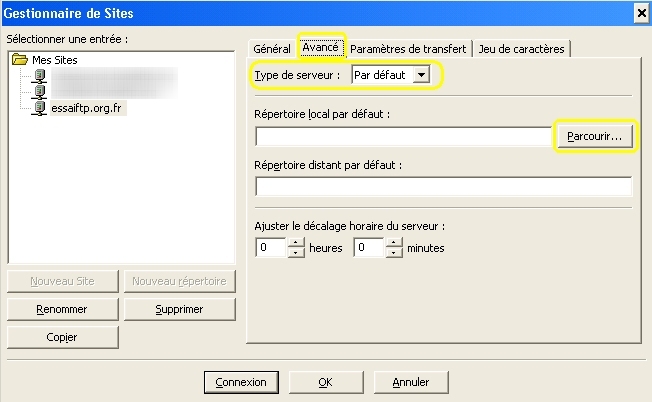The image size is (652, 402).
Task: Click the Annuler button
Action: pos(411,382)
